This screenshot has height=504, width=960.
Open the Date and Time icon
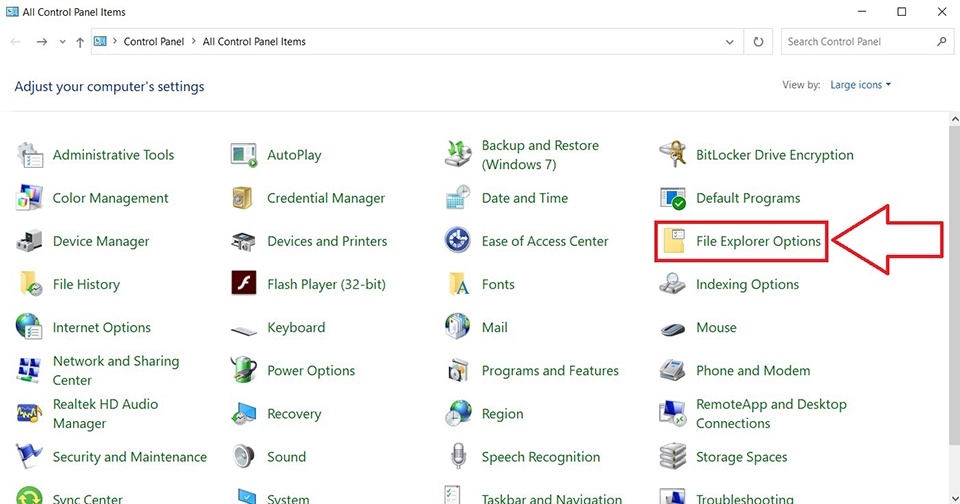[x=458, y=198]
